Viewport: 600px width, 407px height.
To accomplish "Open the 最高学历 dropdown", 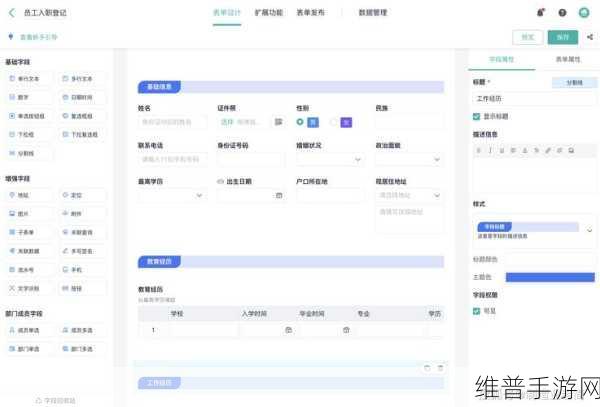I will (172, 195).
